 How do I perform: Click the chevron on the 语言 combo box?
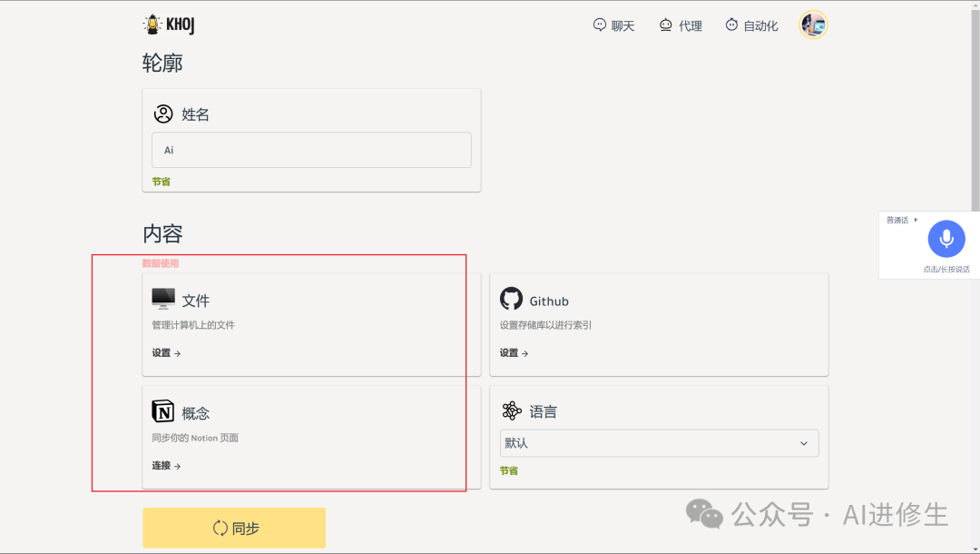(x=802, y=443)
